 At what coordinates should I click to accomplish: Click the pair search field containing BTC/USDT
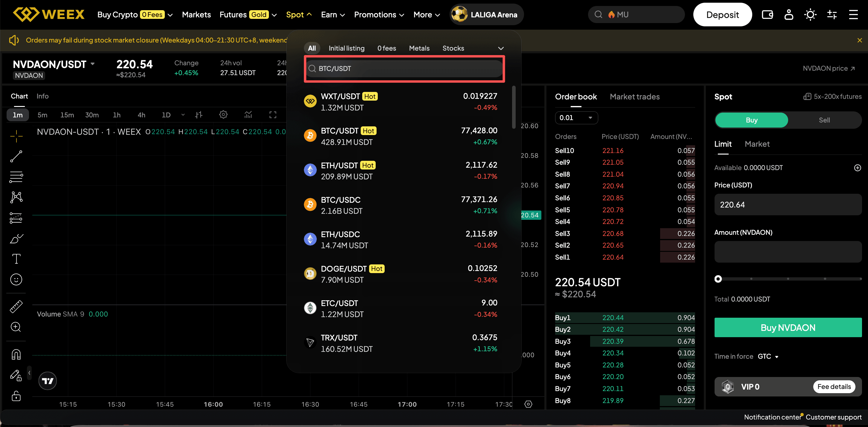click(x=404, y=69)
